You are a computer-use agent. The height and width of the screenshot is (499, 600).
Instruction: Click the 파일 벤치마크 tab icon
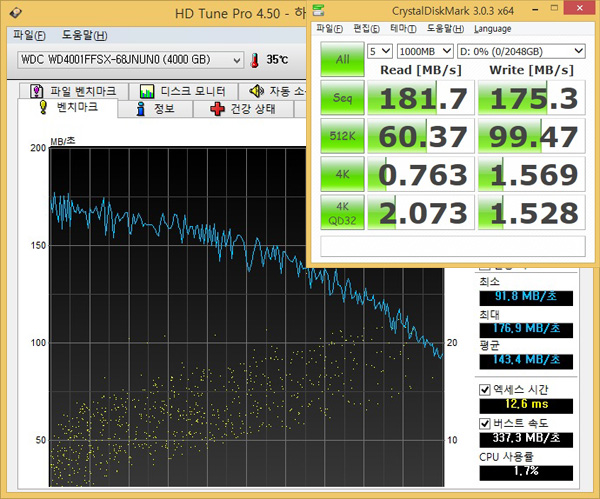tap(36, 91)
